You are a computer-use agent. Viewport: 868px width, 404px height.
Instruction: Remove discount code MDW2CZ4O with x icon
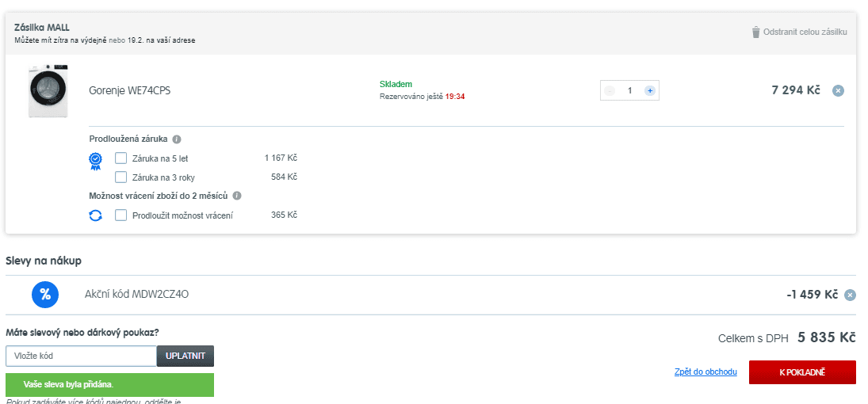(850, 295)
